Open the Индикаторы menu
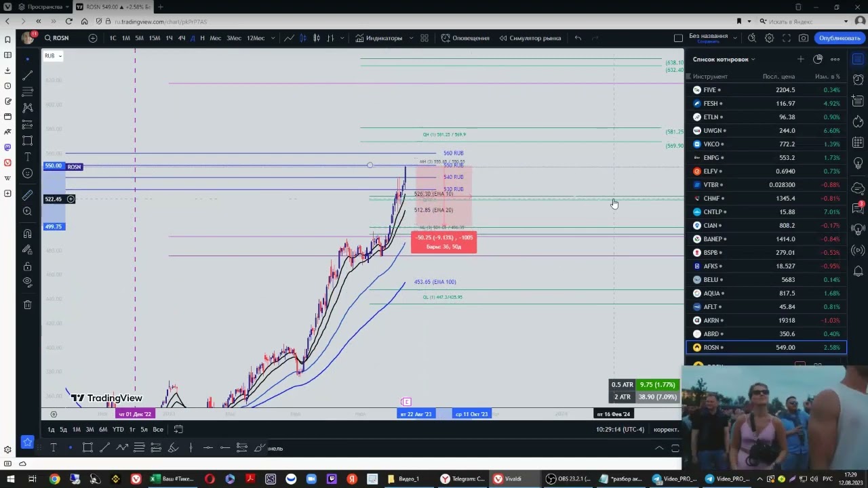Viewport: 868px width, 488px height. pos(379,38)
